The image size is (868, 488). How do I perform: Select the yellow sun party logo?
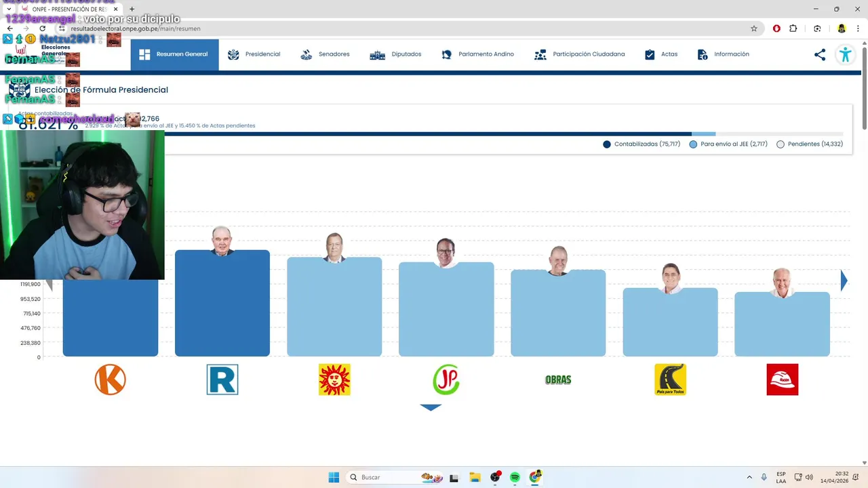pos(334,380)
